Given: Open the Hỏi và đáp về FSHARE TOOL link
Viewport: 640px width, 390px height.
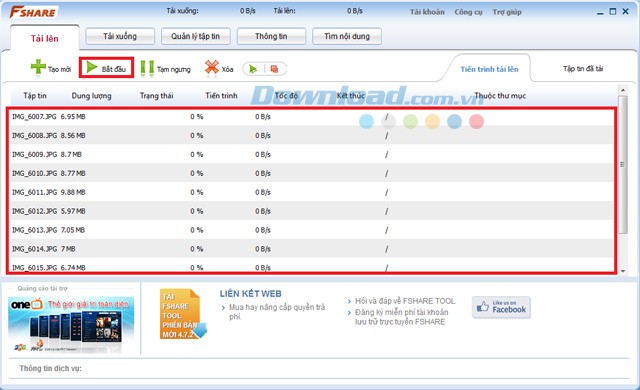Looking at the screenshot, I should [405, 301].
